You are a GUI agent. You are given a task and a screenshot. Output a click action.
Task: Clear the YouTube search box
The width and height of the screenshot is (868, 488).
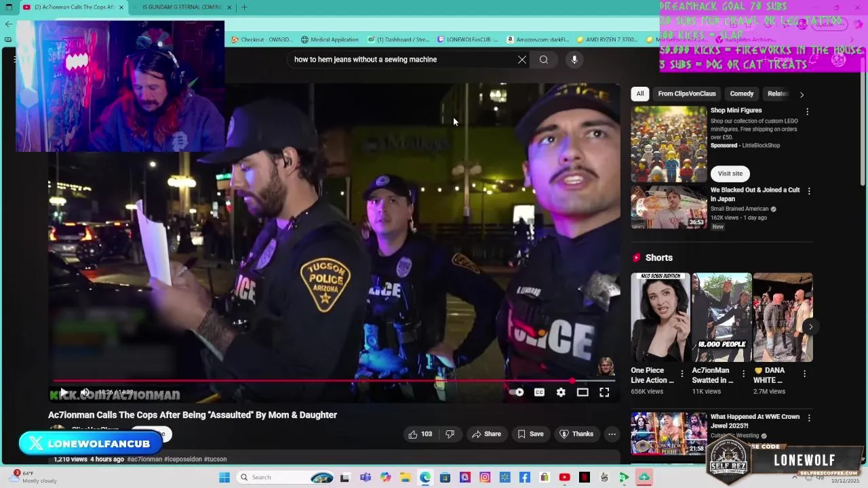(522, 60)
